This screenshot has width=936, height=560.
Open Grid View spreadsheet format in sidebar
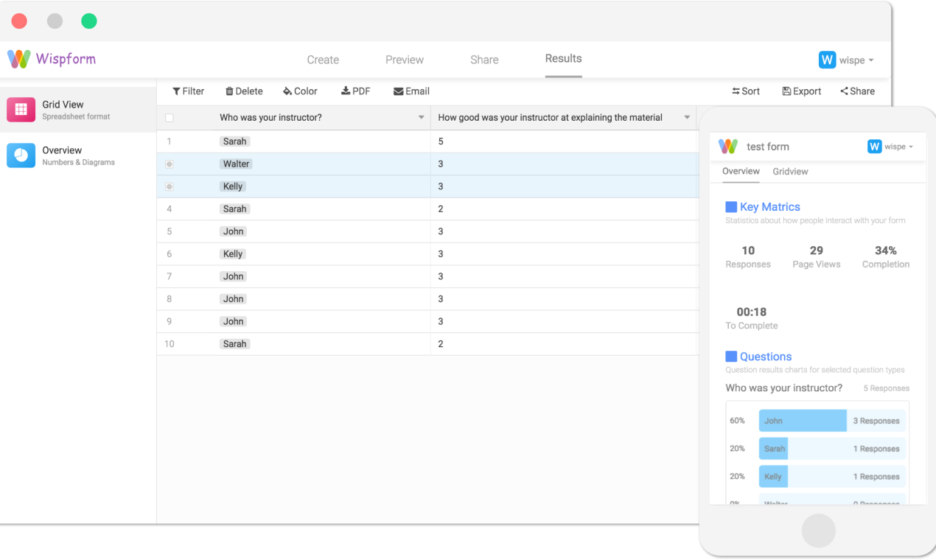78,110
